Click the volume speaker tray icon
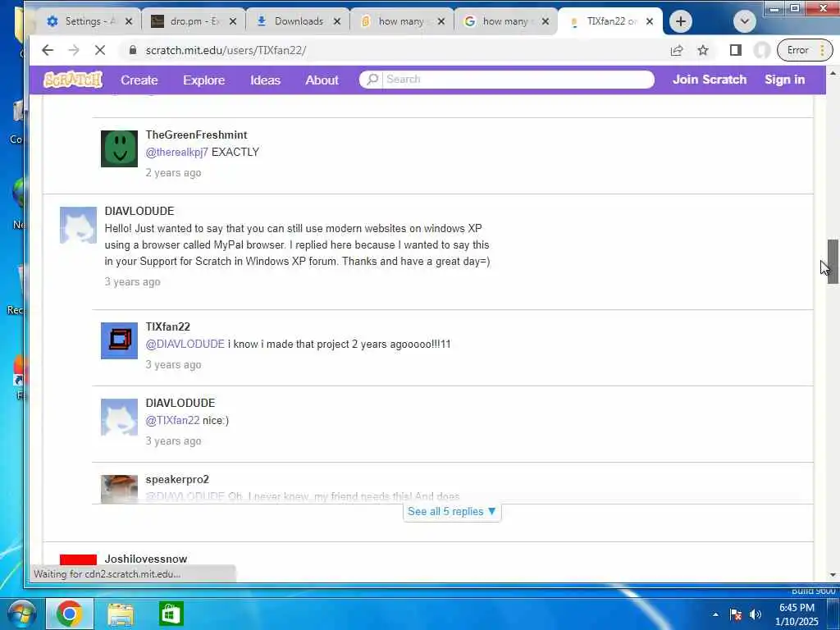 756,614
